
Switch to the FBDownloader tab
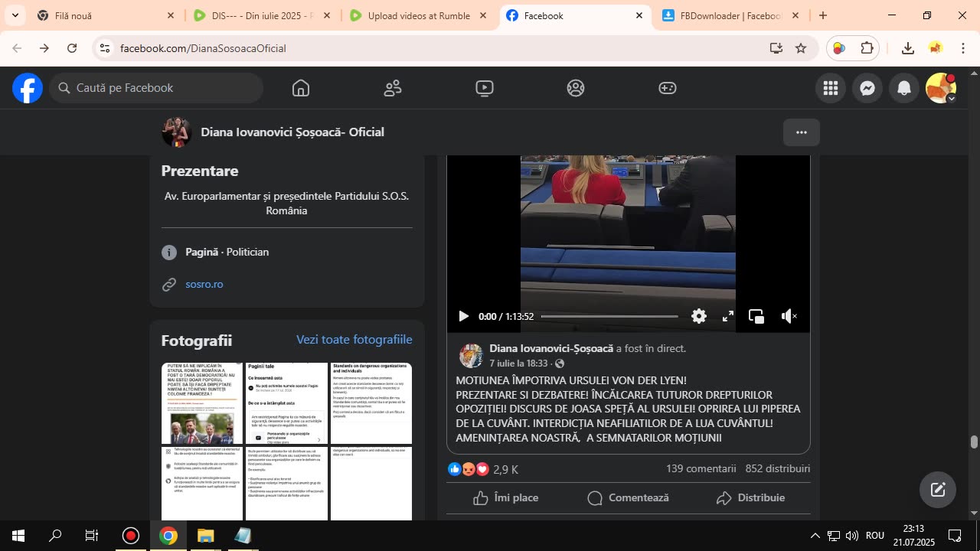tap(730, 15)
